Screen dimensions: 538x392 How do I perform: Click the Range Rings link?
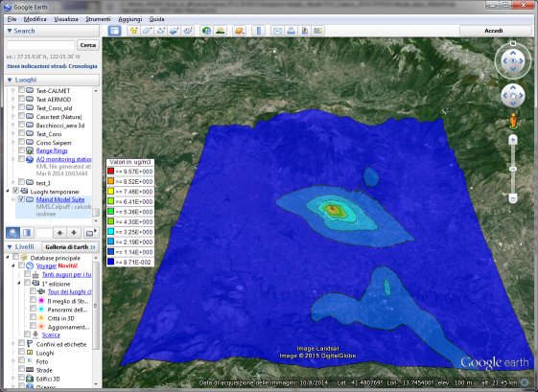52,150
